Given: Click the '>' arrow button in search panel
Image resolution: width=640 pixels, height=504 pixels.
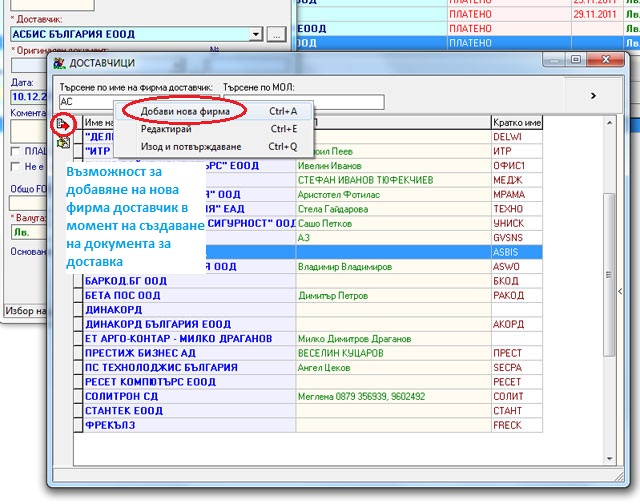Looking at the screenshot, I should pos(593,95).
